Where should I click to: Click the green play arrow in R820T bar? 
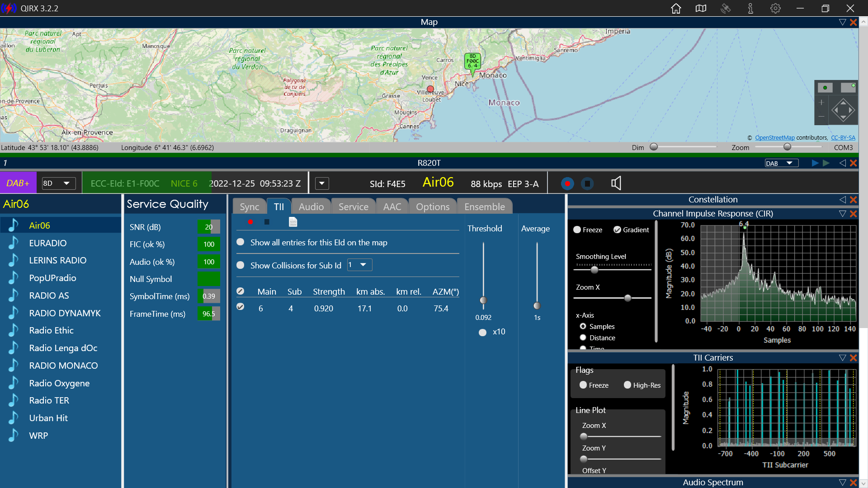pyautogui.click(x=826, y=163)
